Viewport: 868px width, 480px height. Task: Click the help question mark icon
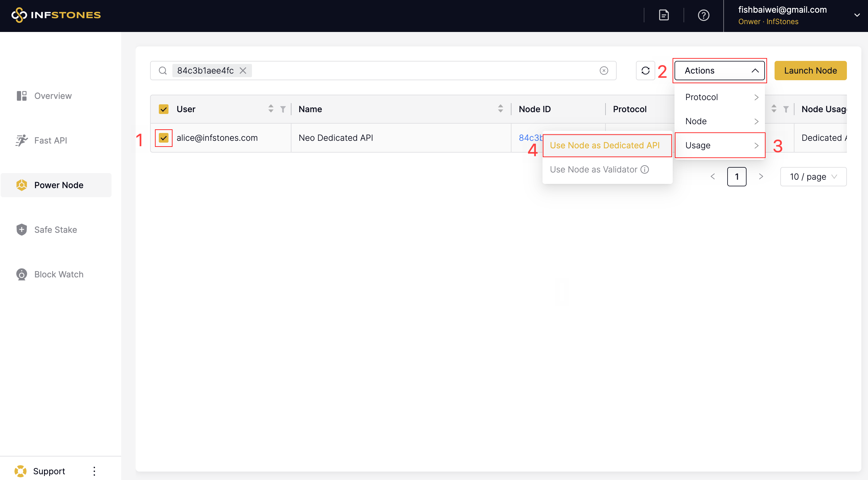tap(703, 15)
